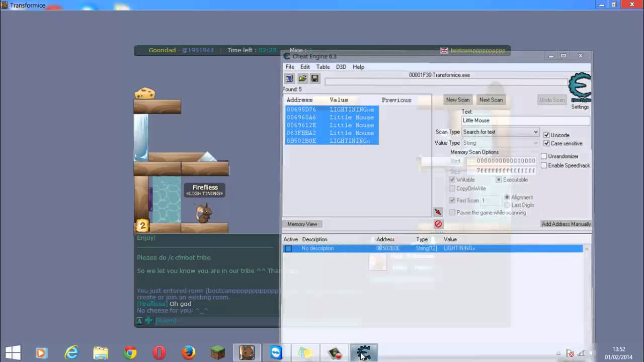Screen dimensions: 644x362
Task: Toggle the Writable checkbox
Action: click(452, 179)
